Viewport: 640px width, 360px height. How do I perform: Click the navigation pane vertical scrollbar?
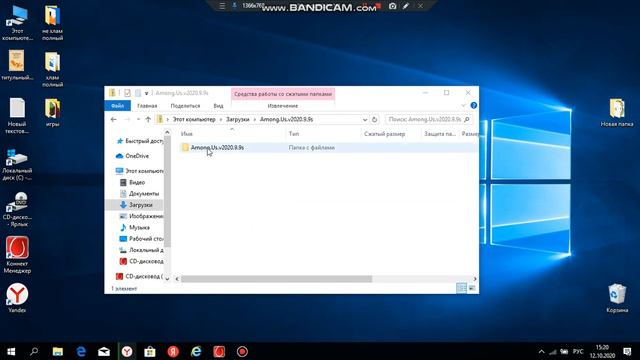[167, 192]
